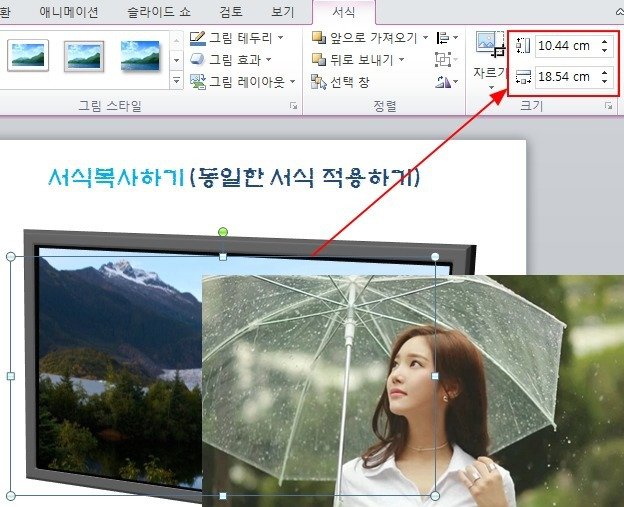
Task: Expand the 뒤로 보내기 dropdown arrow
Action: click(x=402, y=60)
